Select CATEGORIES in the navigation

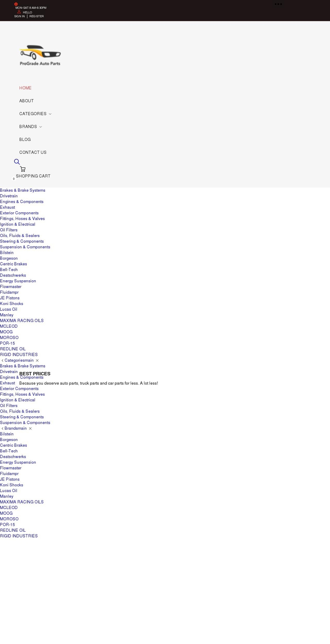click(x=33, y=114)
